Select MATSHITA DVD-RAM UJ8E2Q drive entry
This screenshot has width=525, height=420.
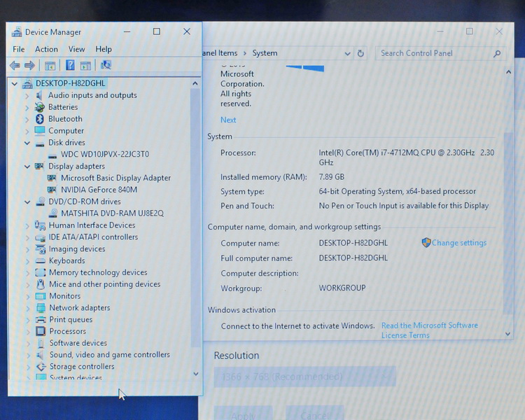112,213
